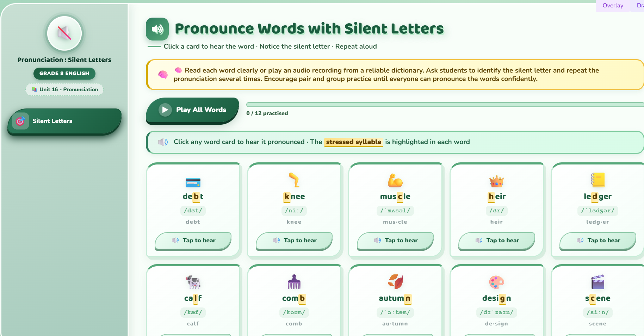Click the cow icon on calf card
Viewport: 644px width, 336px height.
click(193, 282)
